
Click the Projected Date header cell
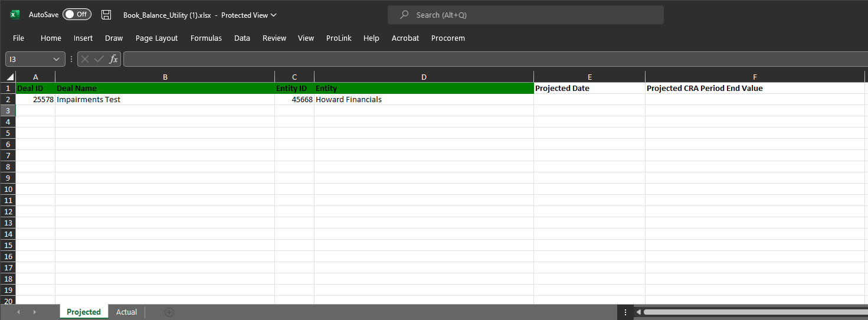pyautogui.click(x=589, y=88)
